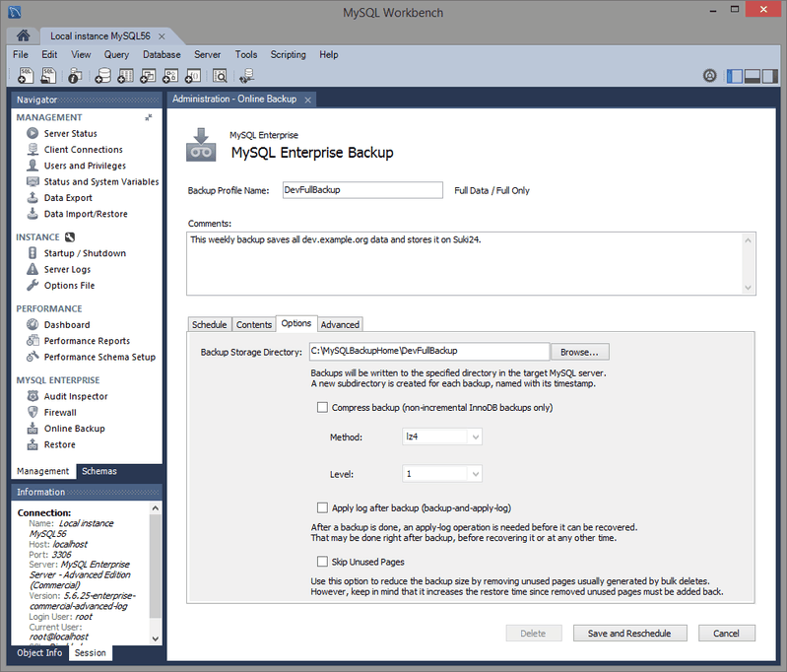Viewport: 787px width, 672px height.
Task: Create new schema toolbar icon
Action: (x=102, y=75)
